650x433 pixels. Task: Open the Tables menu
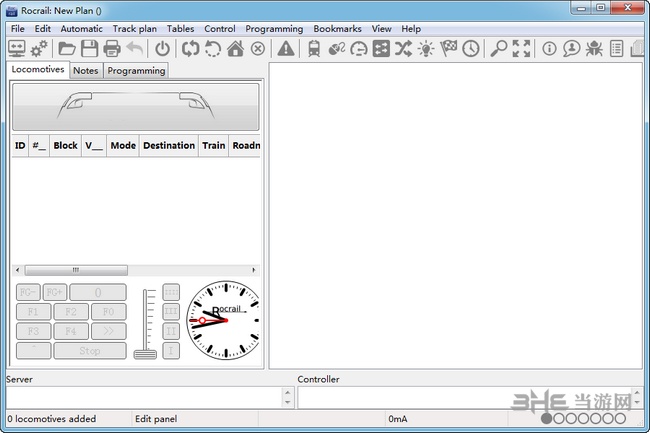pos(180,29)
